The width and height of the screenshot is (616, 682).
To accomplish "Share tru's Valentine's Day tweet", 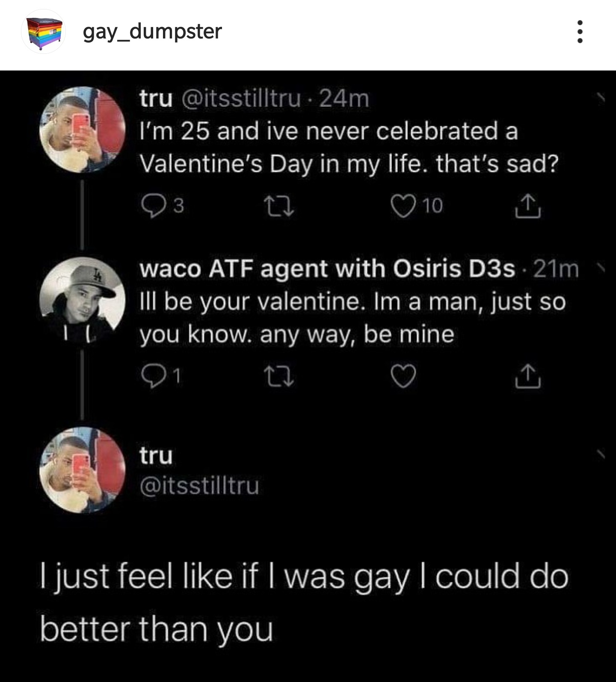I will [x=528, y=207].
